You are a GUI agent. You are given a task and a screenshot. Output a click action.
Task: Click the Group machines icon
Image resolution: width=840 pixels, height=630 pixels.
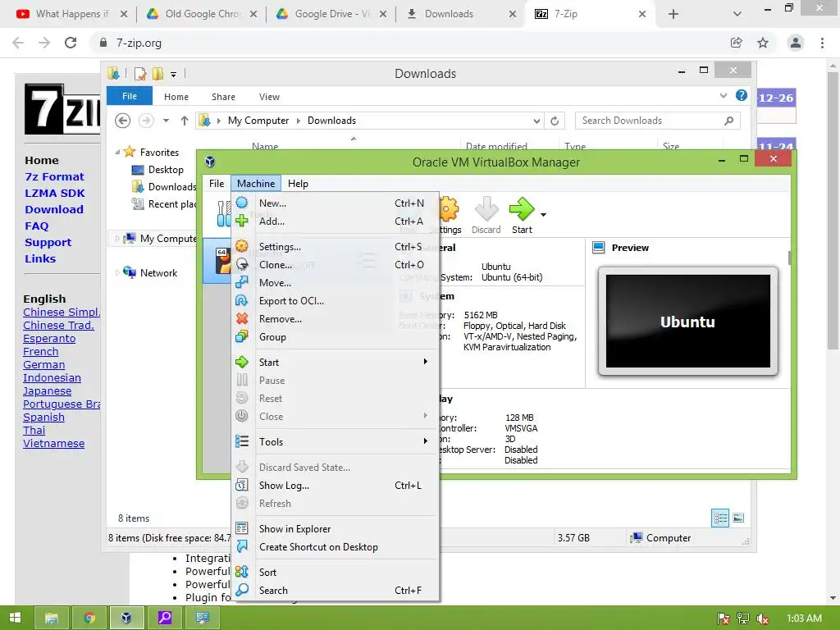coord(242,336)
